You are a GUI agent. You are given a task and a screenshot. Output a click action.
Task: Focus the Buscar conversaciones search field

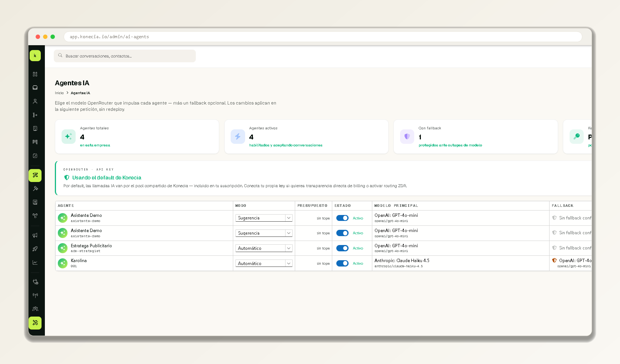125,56
